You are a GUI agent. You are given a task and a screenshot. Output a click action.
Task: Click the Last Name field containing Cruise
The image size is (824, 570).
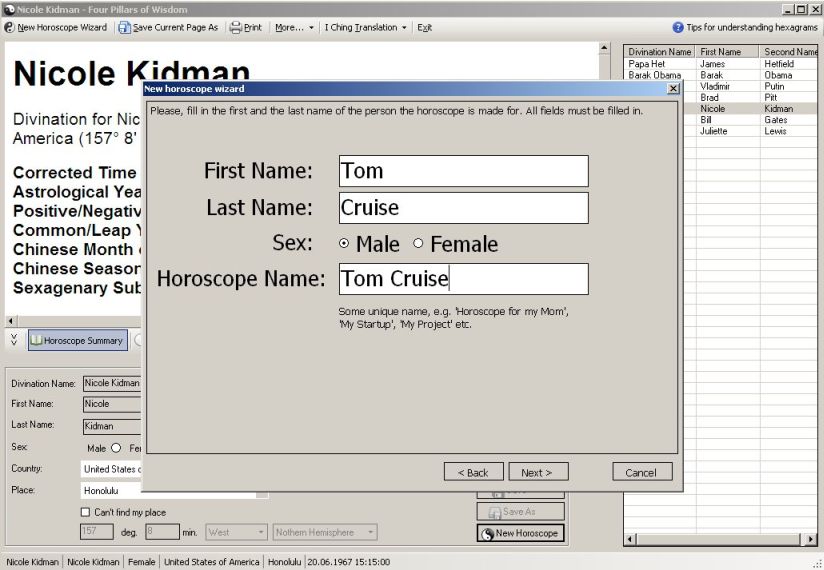point(464,208)
